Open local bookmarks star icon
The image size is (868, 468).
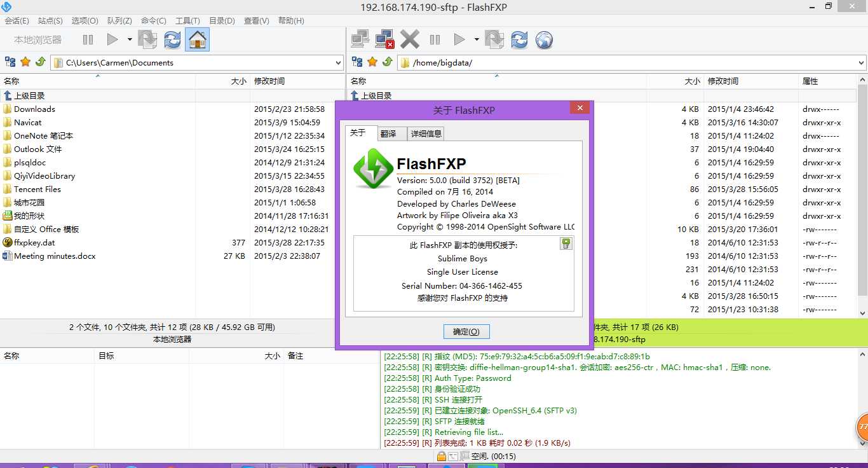25,62
